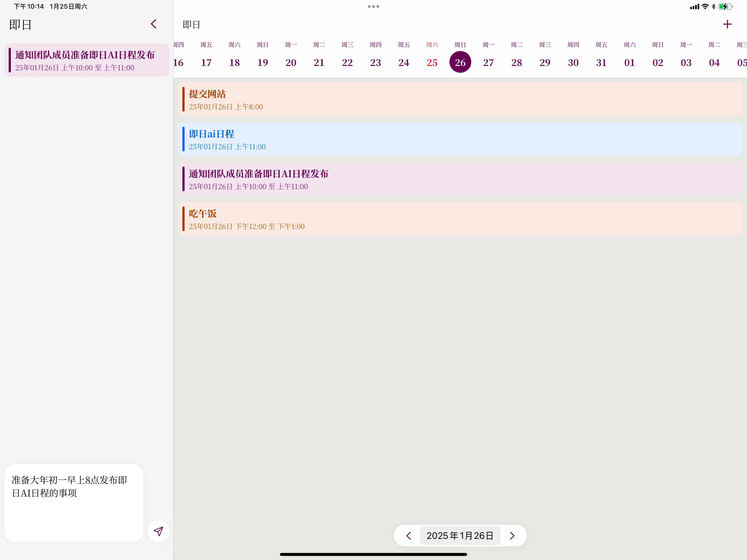747x560 pixels.
Task: Select date 25 周六 in week strip
Action: click(432, 62)
